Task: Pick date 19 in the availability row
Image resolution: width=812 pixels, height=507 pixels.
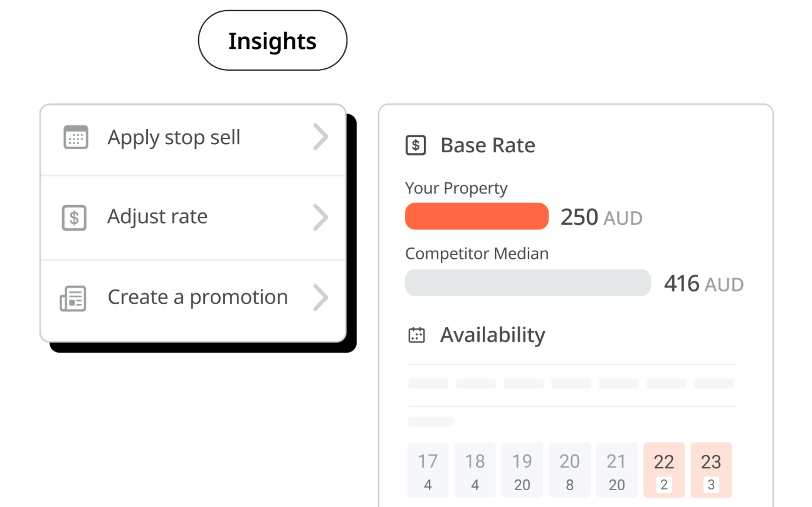Action: pos(522,471)
